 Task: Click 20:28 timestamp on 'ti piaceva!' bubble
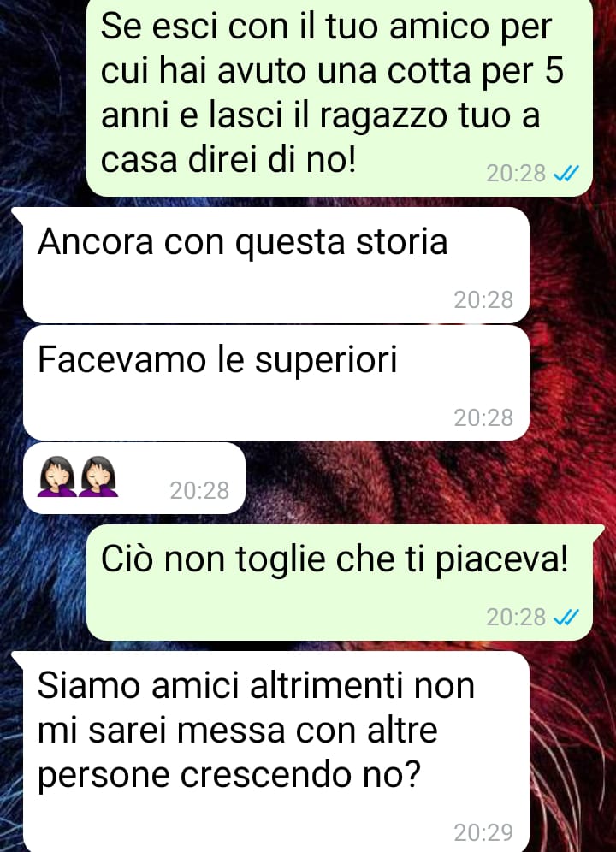(516, 618)
